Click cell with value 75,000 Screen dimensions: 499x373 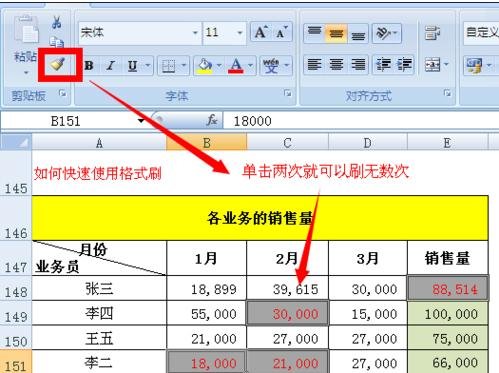pos(448,338)
